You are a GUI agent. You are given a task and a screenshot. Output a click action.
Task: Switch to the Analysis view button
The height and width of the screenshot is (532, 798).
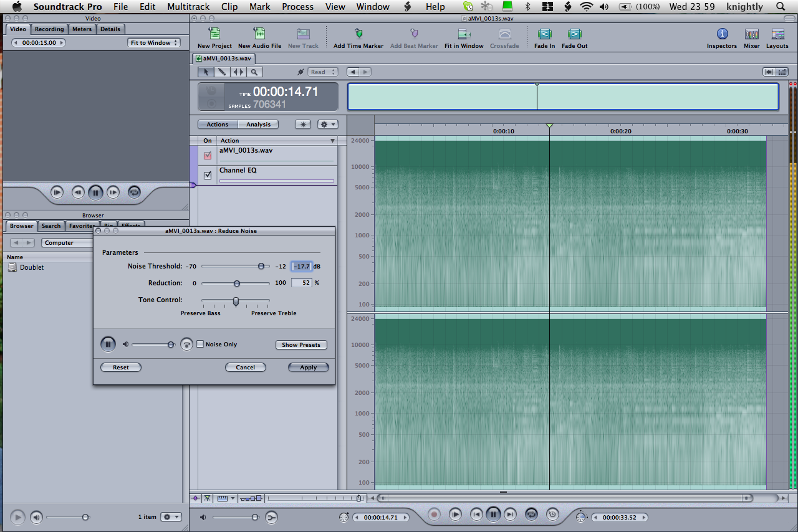click(x=258, y=125)
